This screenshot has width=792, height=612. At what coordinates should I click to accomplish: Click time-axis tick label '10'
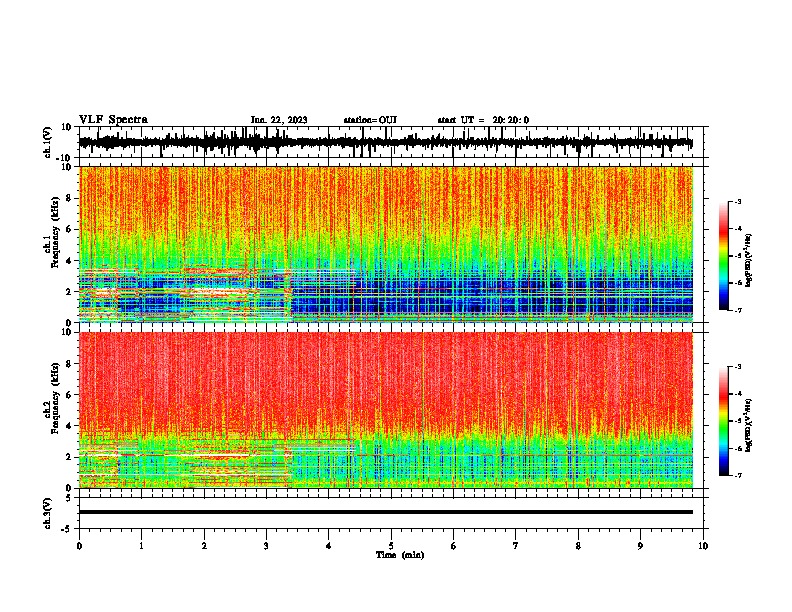(x=703, y=546)
